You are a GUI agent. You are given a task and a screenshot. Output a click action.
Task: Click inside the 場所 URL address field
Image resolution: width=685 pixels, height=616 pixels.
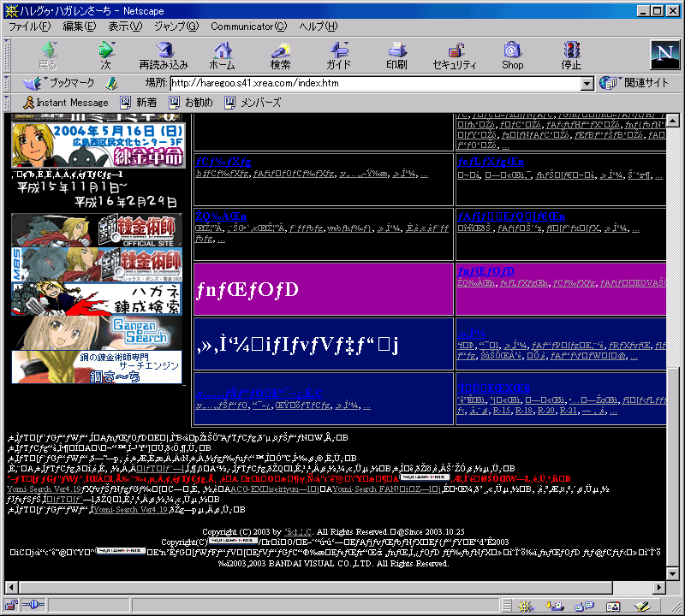[x=376, y=83]
